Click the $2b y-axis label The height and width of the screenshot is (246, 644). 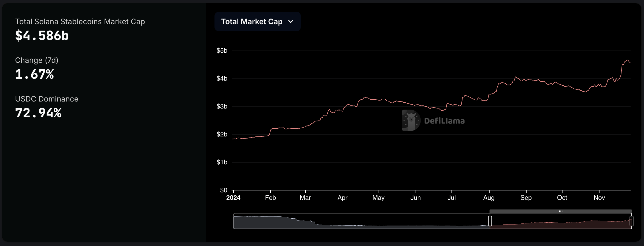coord(222,134)
